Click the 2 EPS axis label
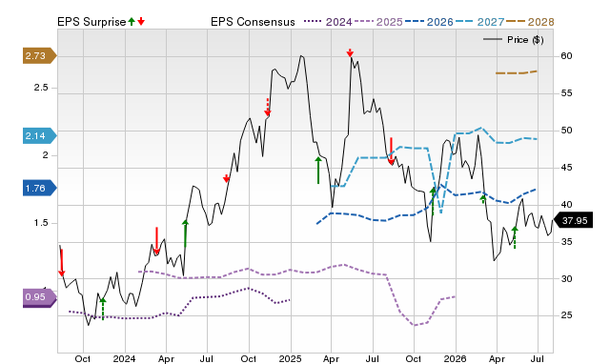Image resolution: width=610 pixels, height=364 pixels. [x=45, y=155]
